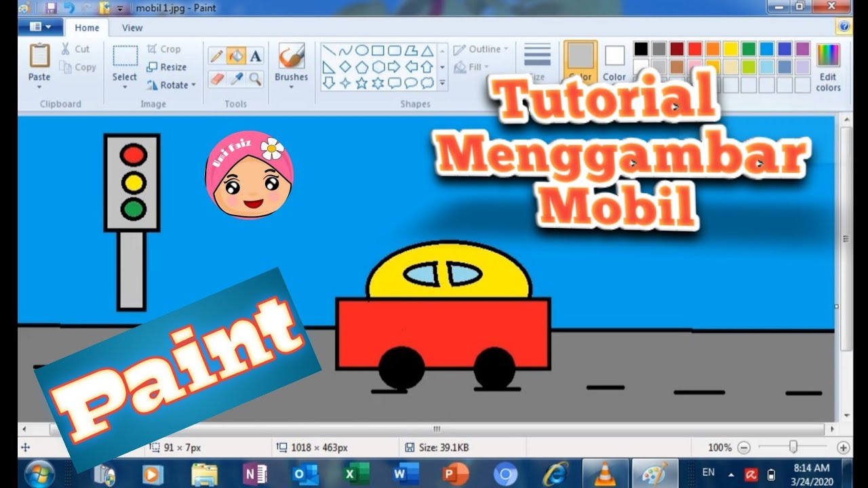868x488 pixels.
Task: Choose the Triangle shape
Action: pyautogui.click(x=427, y=51)
